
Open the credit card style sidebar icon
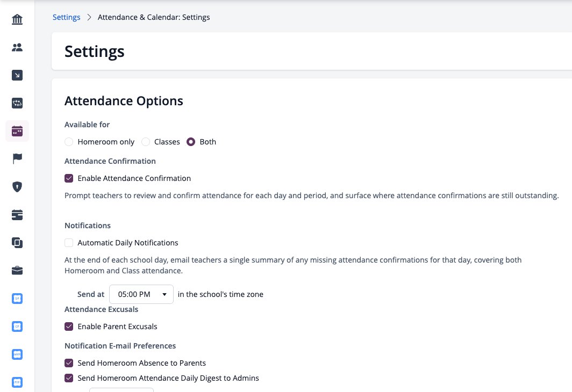click(x=17, y=215)
